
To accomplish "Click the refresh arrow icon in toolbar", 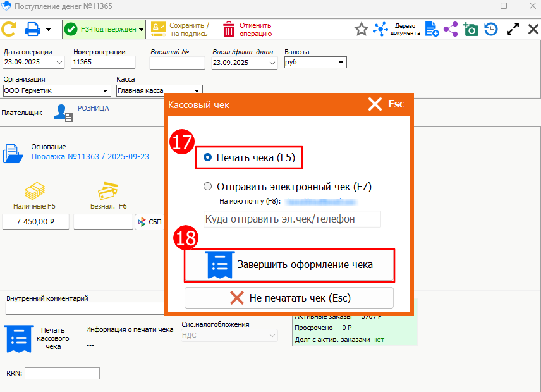I will coord(9,29).
